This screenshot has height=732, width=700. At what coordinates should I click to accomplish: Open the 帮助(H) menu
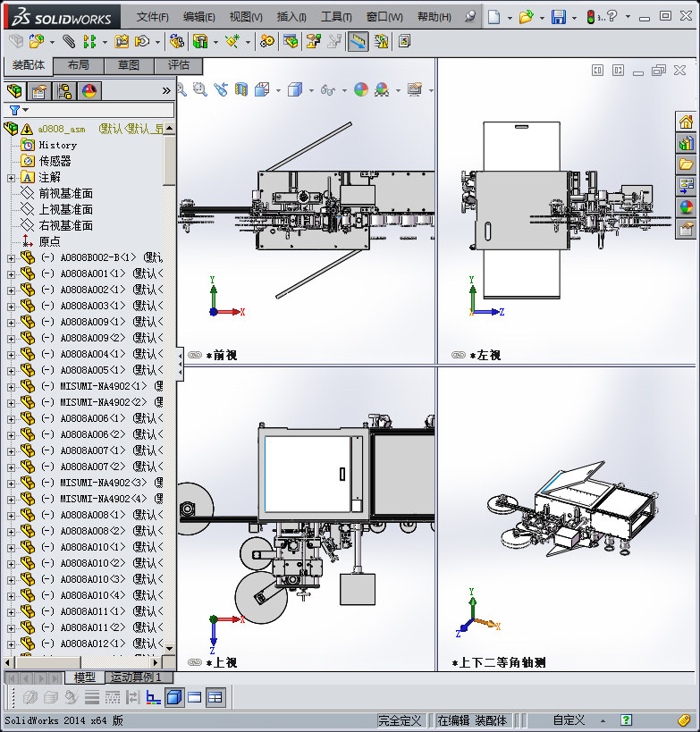pyautogui.click(x=434, y=17)
